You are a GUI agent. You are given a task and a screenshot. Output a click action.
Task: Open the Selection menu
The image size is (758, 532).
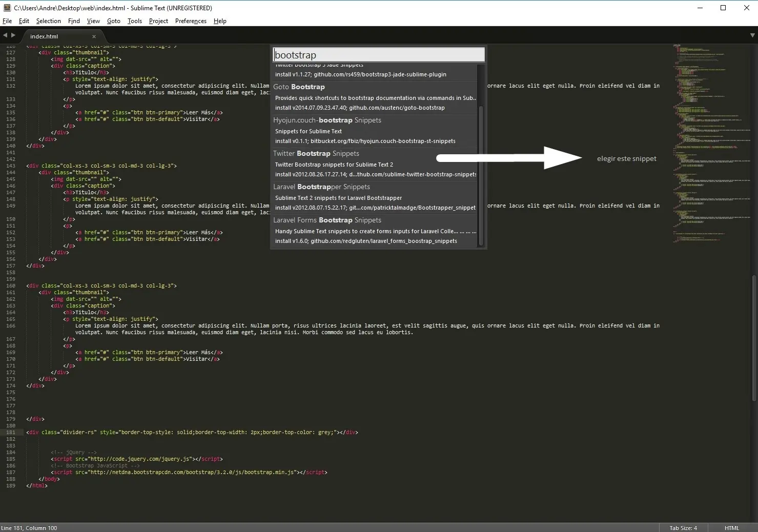click(49, 21)
